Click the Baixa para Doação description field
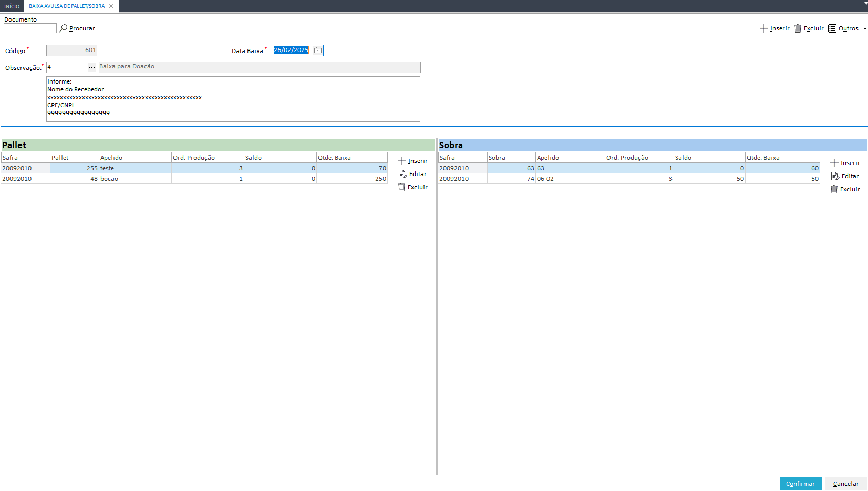Viewport: 868px width, 491px height. pyautogui.click(x=260, y=67)
